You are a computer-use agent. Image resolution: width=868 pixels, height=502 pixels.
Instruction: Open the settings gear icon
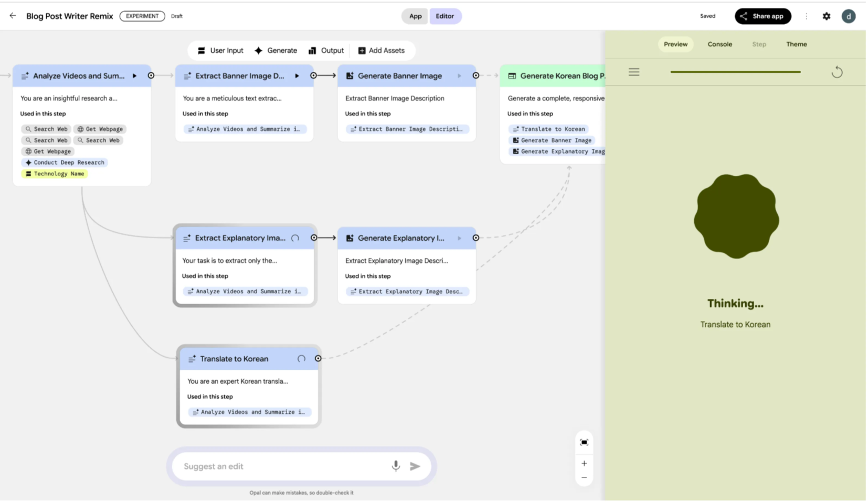pos(826,16)
